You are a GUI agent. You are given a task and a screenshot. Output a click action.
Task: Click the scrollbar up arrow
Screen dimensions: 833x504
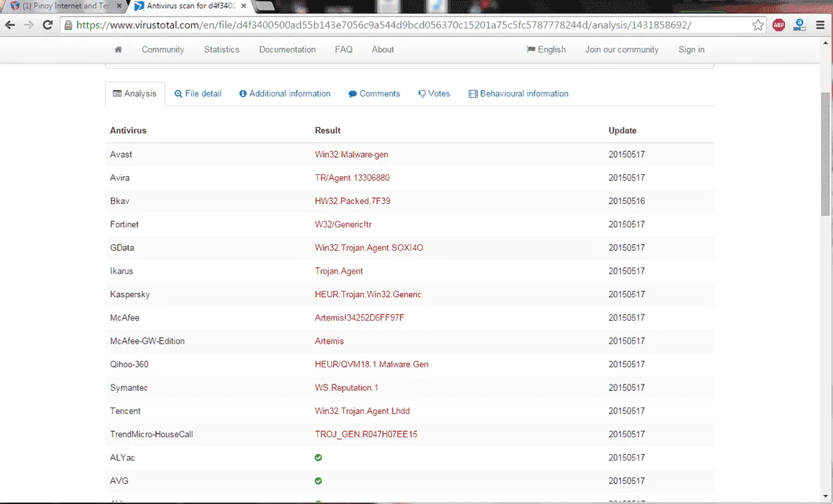825,42
